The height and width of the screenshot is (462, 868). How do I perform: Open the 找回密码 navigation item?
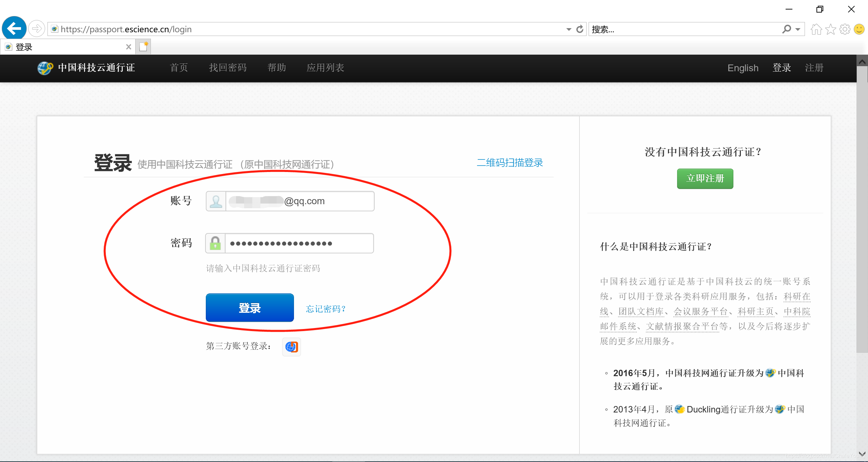[228, 68]
